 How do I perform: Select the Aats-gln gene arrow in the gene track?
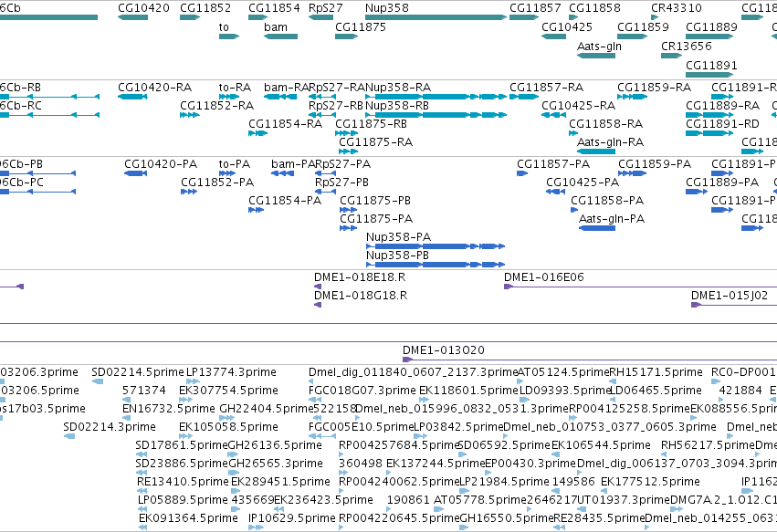pos(596,56)
